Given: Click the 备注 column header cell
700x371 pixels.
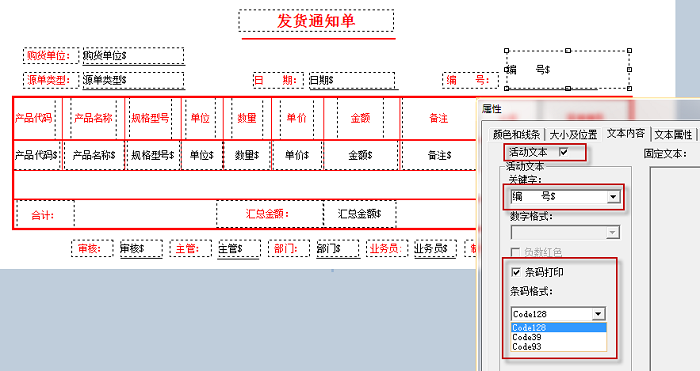Looking at the screenshot, I should [438, 118].
